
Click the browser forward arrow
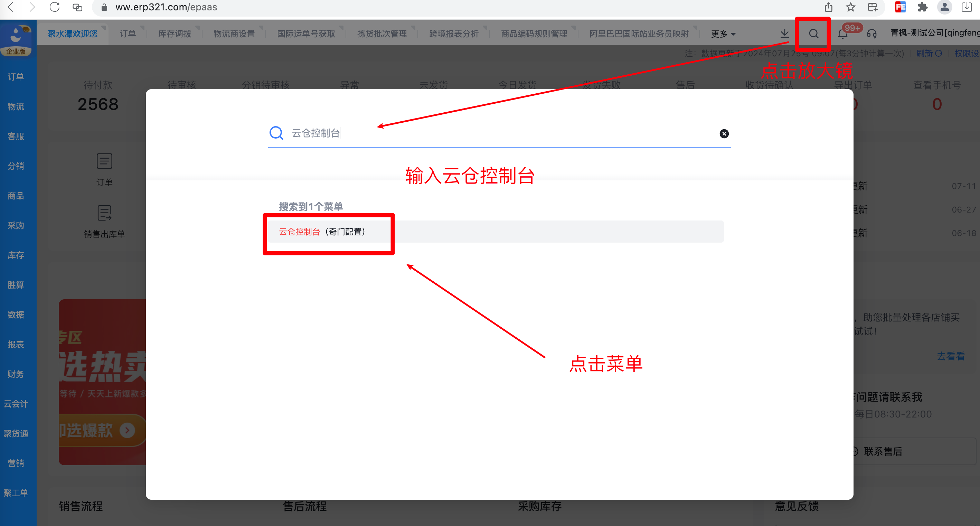click(32, 7)
